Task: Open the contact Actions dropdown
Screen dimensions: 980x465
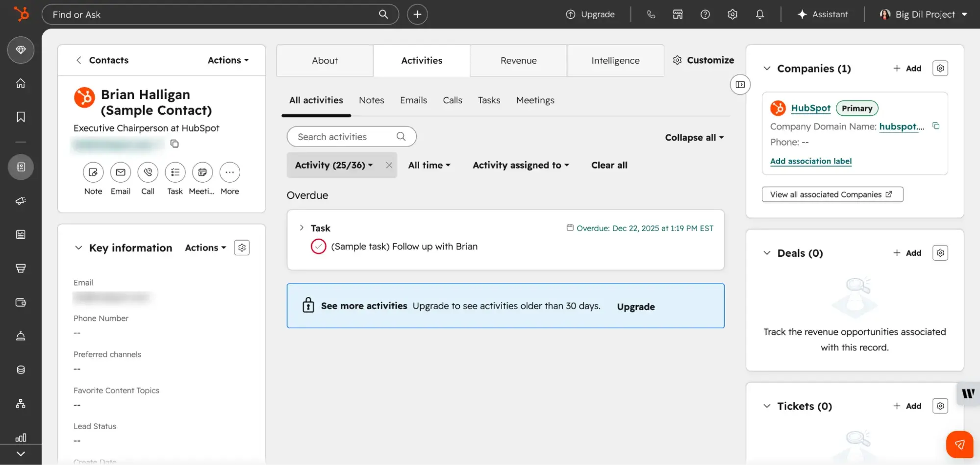Action: pyautogui.click(x=228, y=60)
